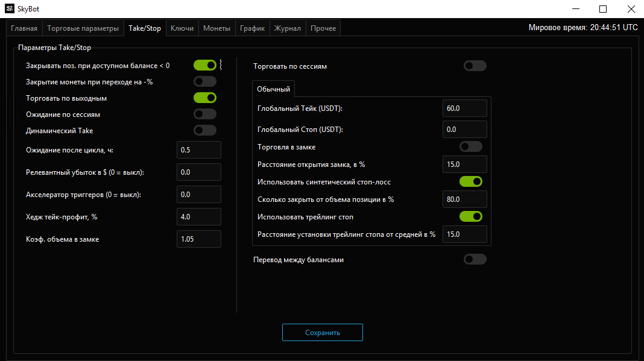The height and width of the screenshot is (361, 644).
Task: Switch to the Прочее tab
Action: 323,28
